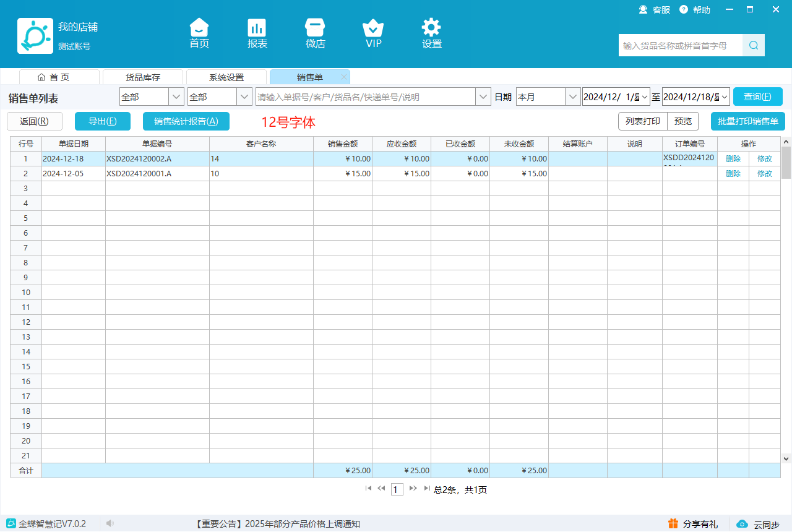Screen dimensions: 792x532
Task: Go to next page arrow
Action: coord(413,488)
